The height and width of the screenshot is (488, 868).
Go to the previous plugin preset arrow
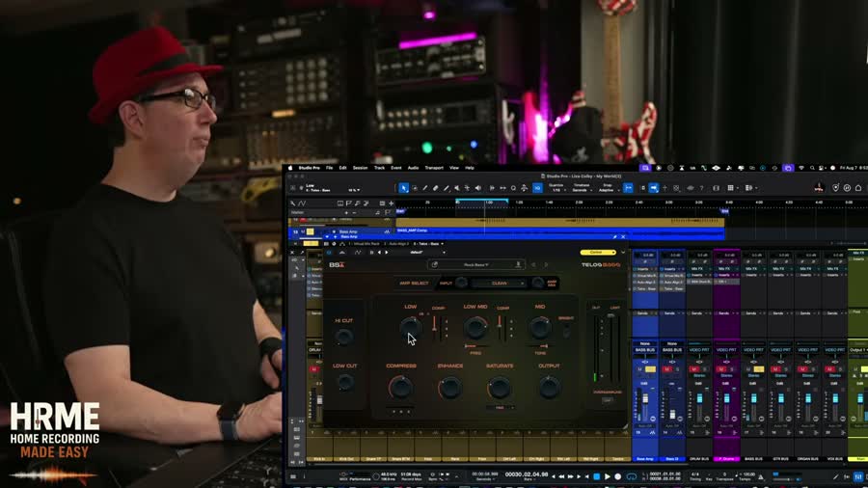[533, 265]
